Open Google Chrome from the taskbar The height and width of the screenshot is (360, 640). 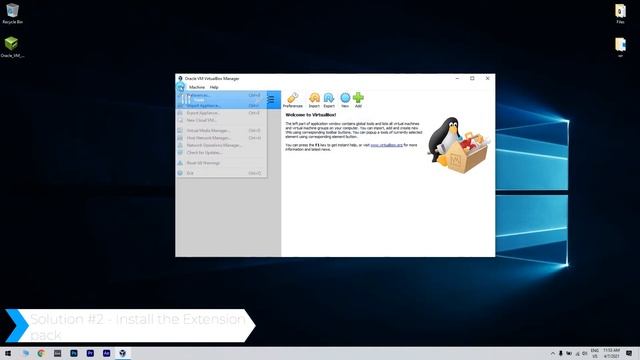click(41, 353)
